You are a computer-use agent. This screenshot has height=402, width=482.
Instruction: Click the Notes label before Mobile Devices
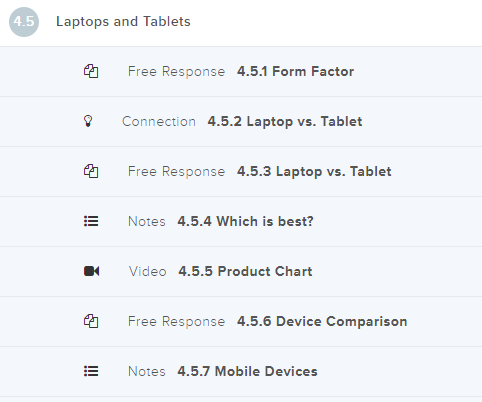[x=147, y=371]
